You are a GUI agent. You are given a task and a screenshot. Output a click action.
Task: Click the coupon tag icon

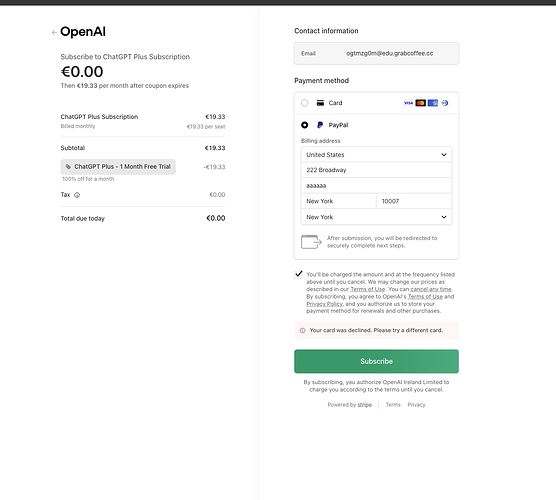coord(68,167)
